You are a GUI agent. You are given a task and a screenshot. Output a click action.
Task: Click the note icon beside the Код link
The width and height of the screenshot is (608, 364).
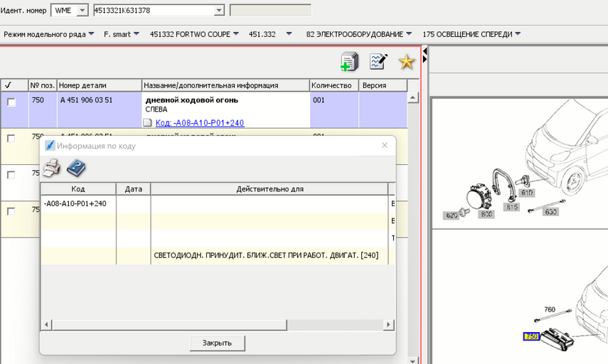148,123
